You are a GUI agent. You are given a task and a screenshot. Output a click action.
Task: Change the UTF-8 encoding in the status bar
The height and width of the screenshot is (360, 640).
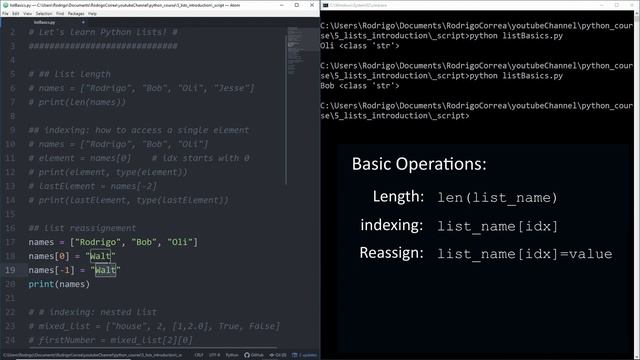pyautogui.click(x=214, y=355)
